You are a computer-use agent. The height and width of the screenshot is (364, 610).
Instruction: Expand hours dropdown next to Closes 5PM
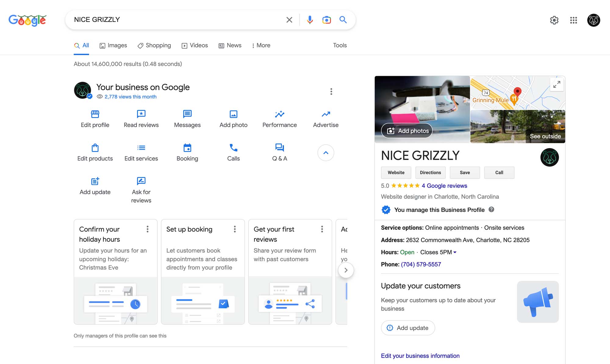coord(455,252)
